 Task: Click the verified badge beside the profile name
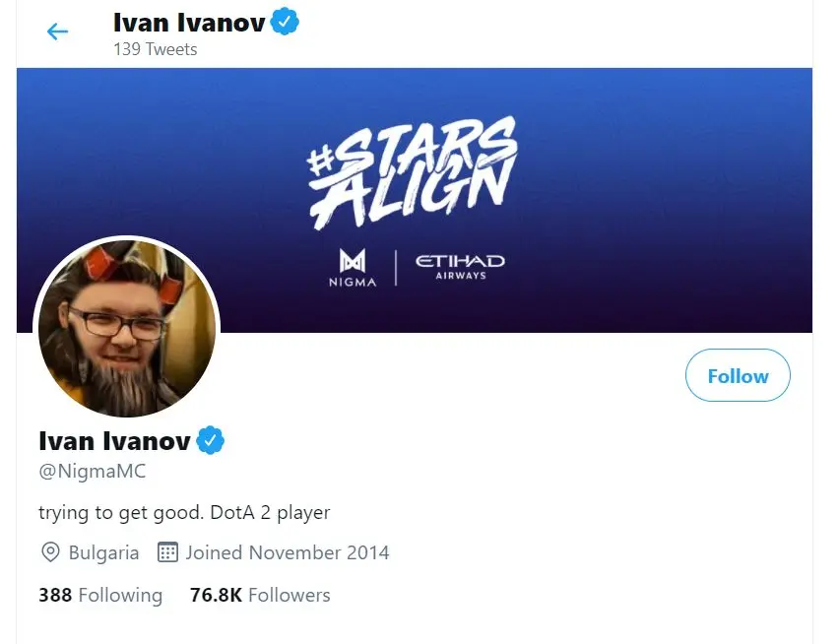pos(211,440)
